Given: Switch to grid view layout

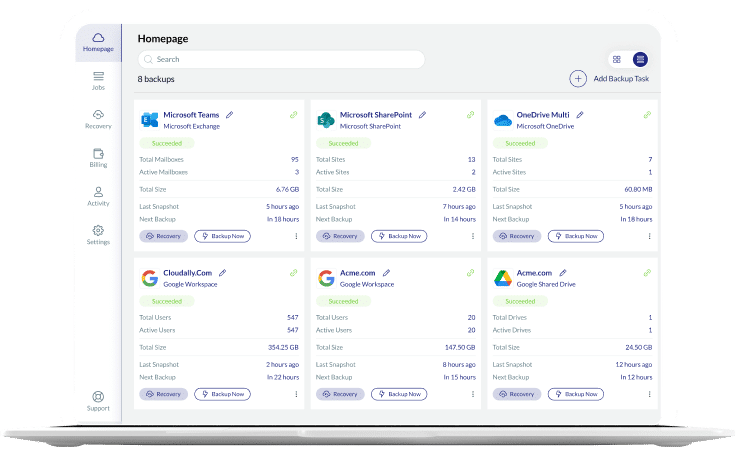Looking at the screenshot, I should coord(617,59).
